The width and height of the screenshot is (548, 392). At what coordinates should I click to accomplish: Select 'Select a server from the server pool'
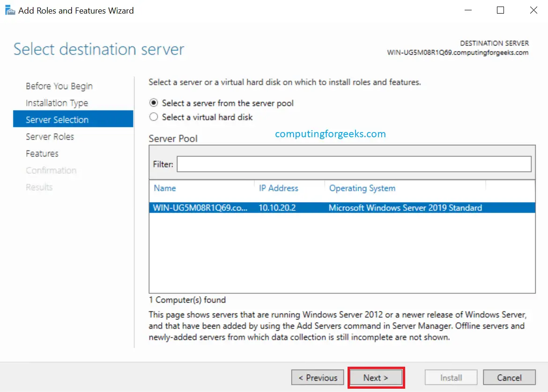[153, 104]
